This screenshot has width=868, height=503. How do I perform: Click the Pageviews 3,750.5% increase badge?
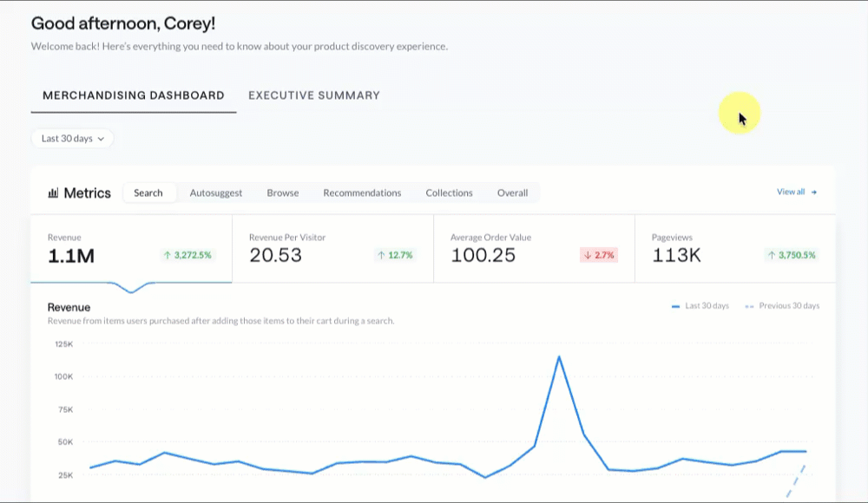pos(792,255)
